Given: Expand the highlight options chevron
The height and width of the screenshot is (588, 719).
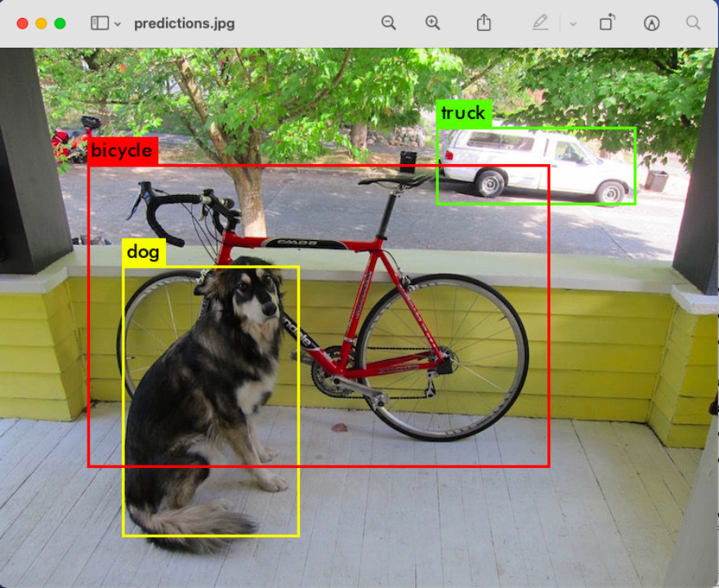Looking at the screenshot, I should tap(573, 24).
